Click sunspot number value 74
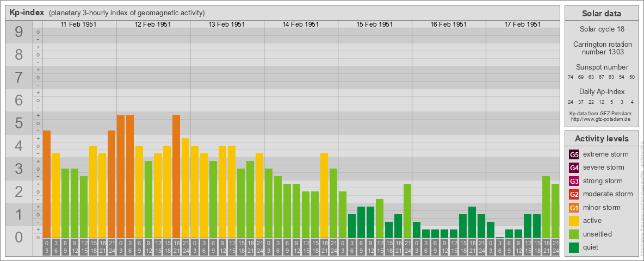 click(570, 77)
